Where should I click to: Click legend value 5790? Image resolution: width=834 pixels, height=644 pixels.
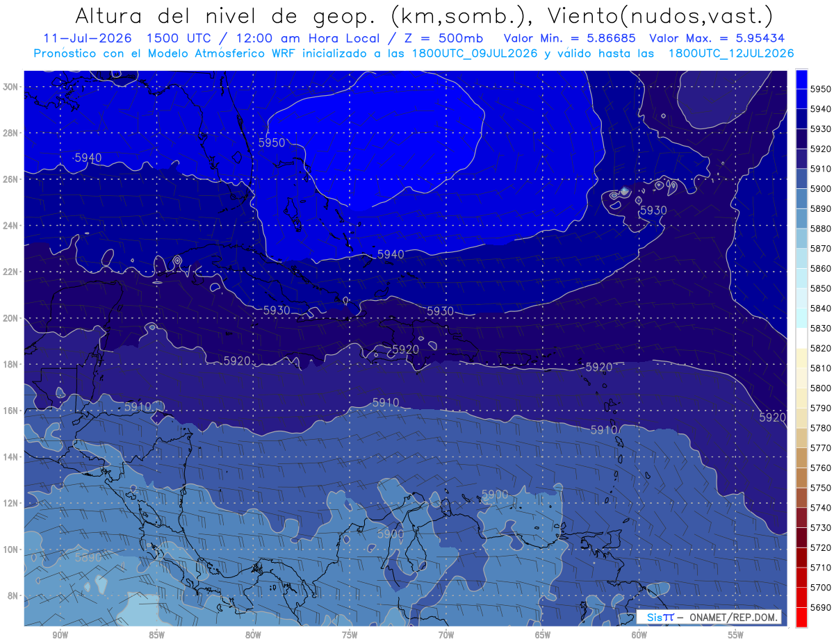coord(821,408)
